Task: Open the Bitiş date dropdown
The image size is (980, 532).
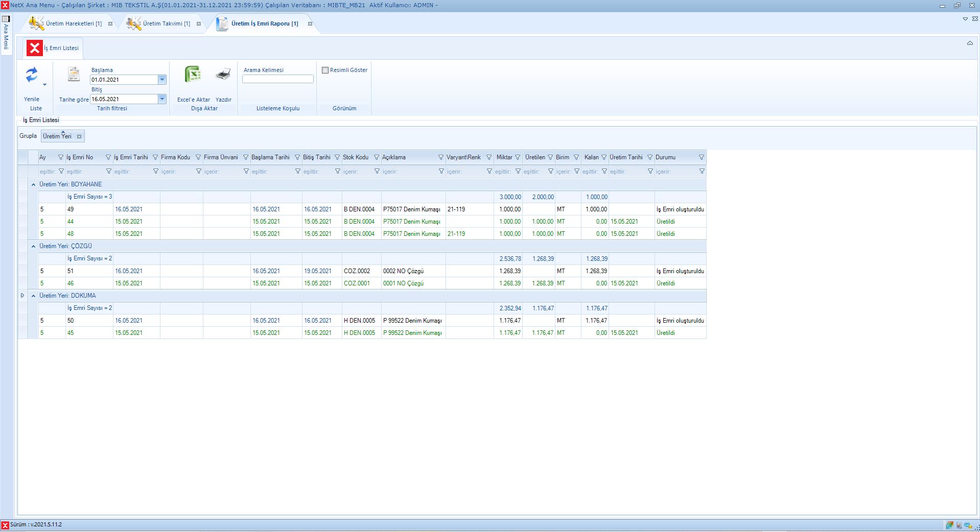Action: pyautogui.click(x=162, y=99)
